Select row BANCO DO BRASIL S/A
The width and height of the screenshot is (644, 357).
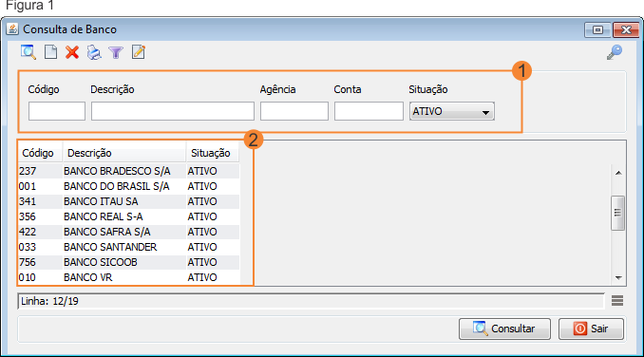click(x=128, y=186)
